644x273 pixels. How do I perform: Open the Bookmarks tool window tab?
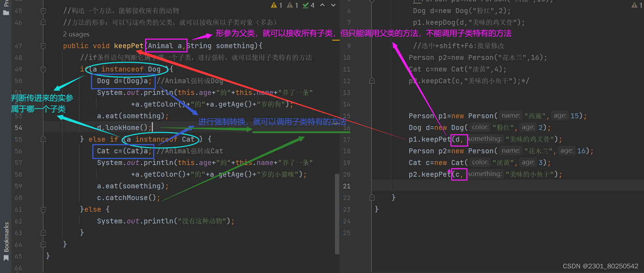pyautogui.click(x=6, y=237)
